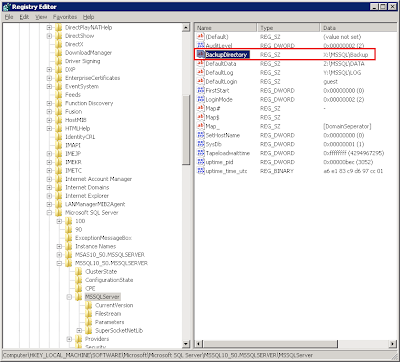Open the Edit menu
The width and height of the screenshot is (400, 362).
pyautogui.click(x=24, y=17)
